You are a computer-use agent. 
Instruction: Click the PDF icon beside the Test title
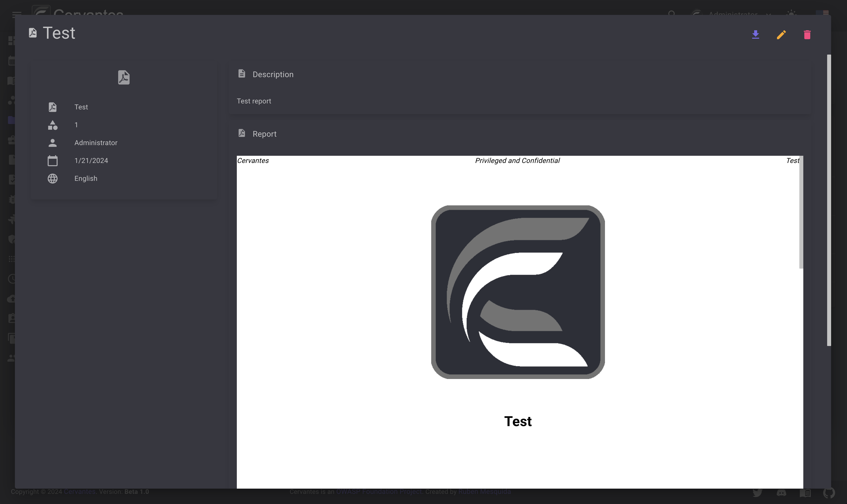click(x=33, y=33)
